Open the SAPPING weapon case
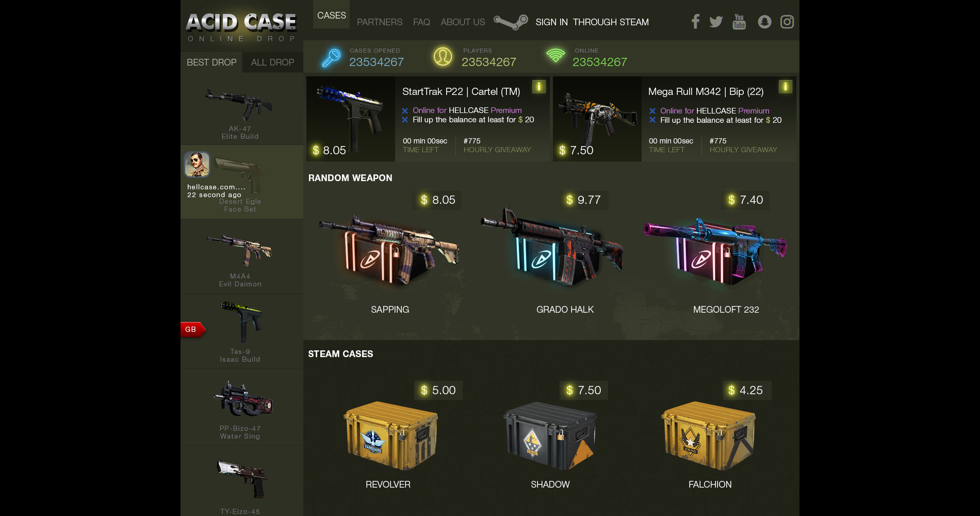 pos(389,253)
